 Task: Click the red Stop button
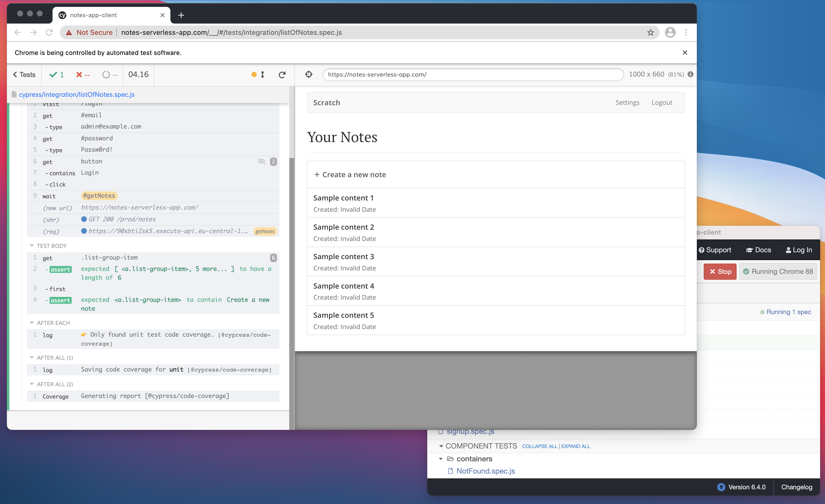click(x=720, y=271)
